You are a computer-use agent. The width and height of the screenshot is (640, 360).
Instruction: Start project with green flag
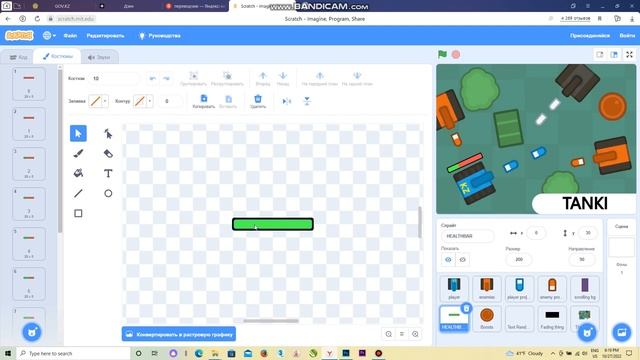click(442, 54)
